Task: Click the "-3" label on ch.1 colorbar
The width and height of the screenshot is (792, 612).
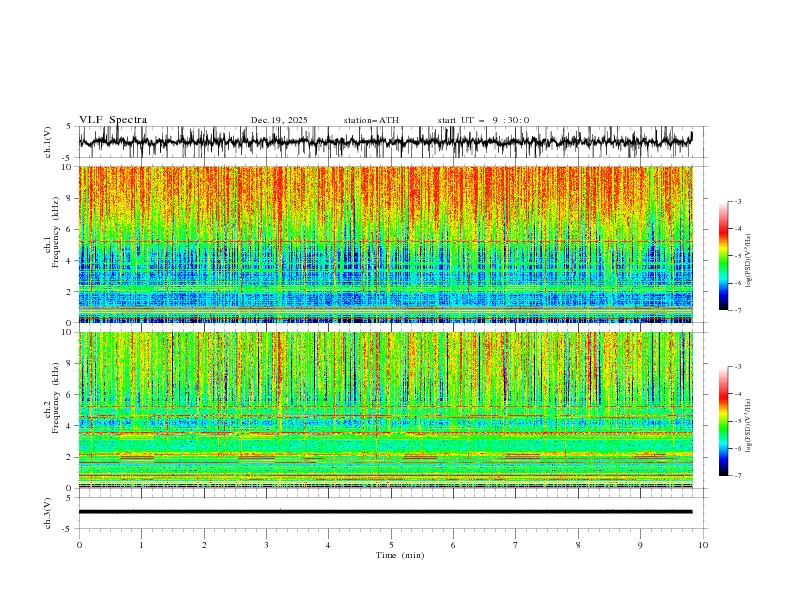Action: 738,201
